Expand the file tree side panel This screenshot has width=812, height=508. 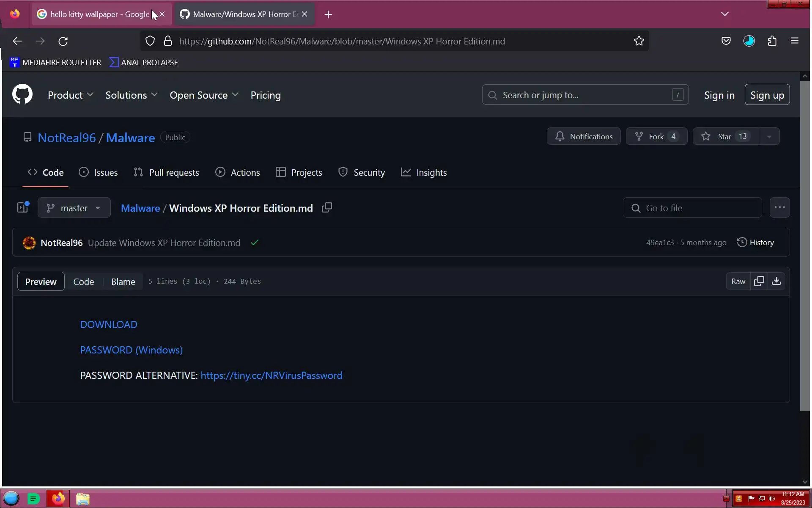pyautogui.click(x=23, y=208)
